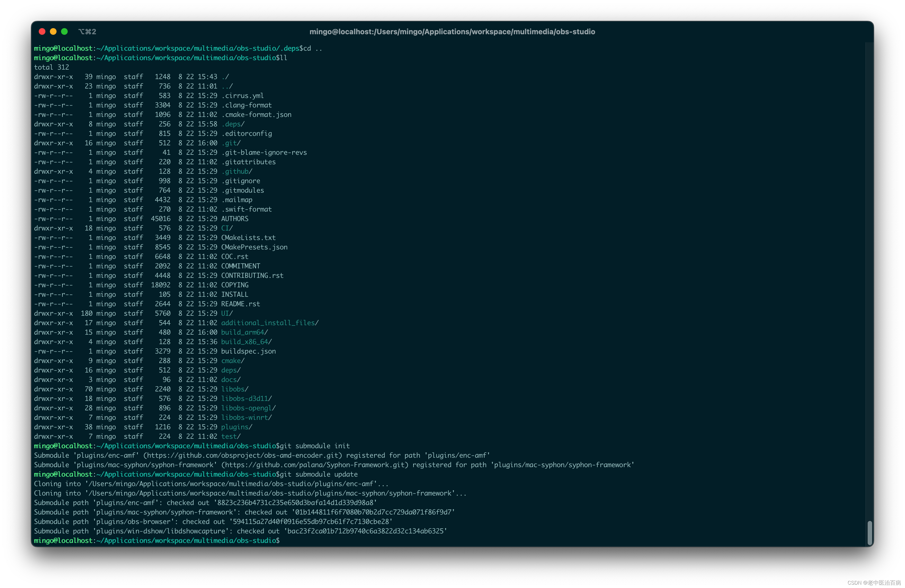Click the libdshowcapture checkout hash 'bac23f2c…'
The width and height of the screenshot is (905, 588).
coord(365,531)
